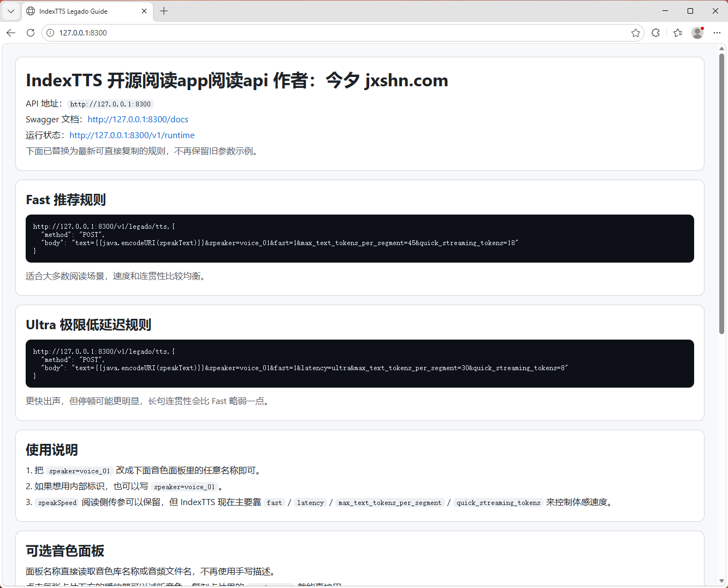Open a new browser tab
728x588 pixels.
(x=164, y=11)
